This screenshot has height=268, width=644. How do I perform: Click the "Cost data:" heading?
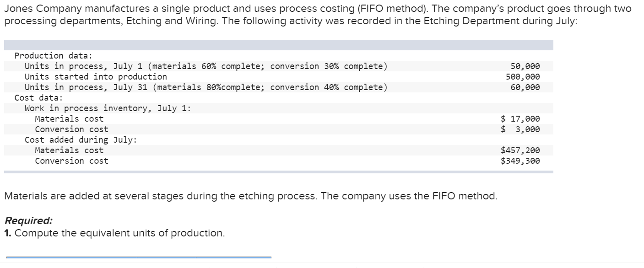[38, 97]
